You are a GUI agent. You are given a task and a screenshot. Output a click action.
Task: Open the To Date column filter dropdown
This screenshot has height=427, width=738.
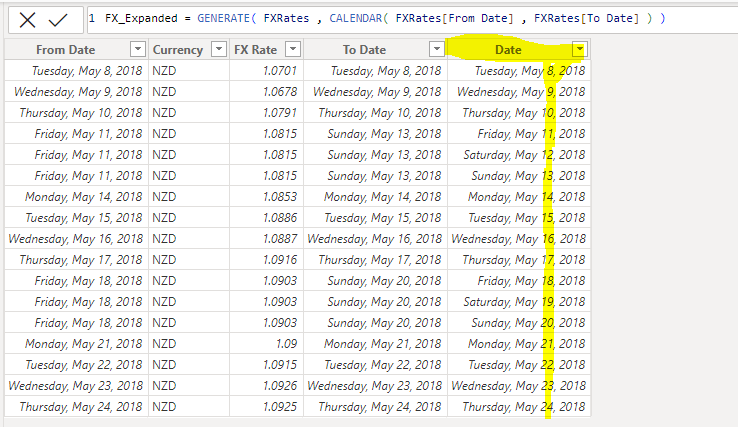pyautogui.click(x=437, y=49)
